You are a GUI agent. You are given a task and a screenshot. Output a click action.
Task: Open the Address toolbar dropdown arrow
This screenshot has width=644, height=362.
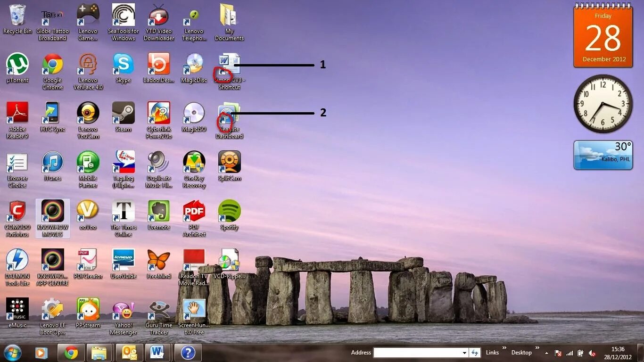[464, 353]
